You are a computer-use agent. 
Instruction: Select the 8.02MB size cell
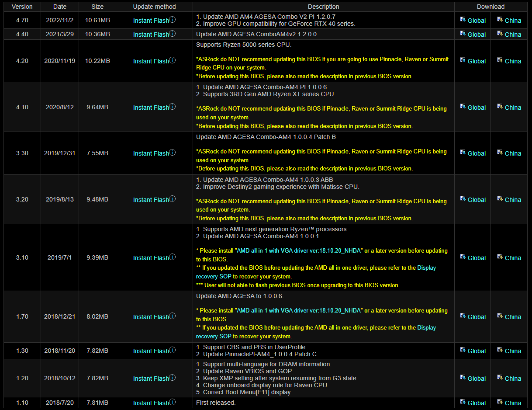(97, 317)
